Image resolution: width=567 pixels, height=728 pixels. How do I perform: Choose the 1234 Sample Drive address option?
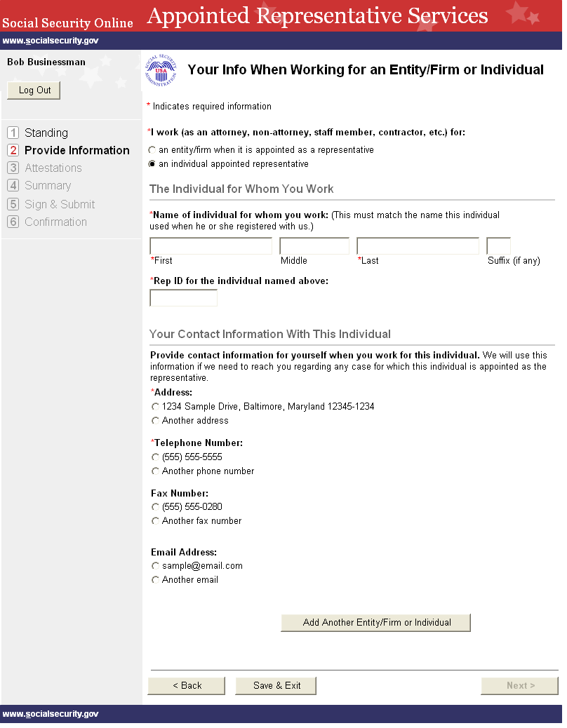tap(155, 407)
